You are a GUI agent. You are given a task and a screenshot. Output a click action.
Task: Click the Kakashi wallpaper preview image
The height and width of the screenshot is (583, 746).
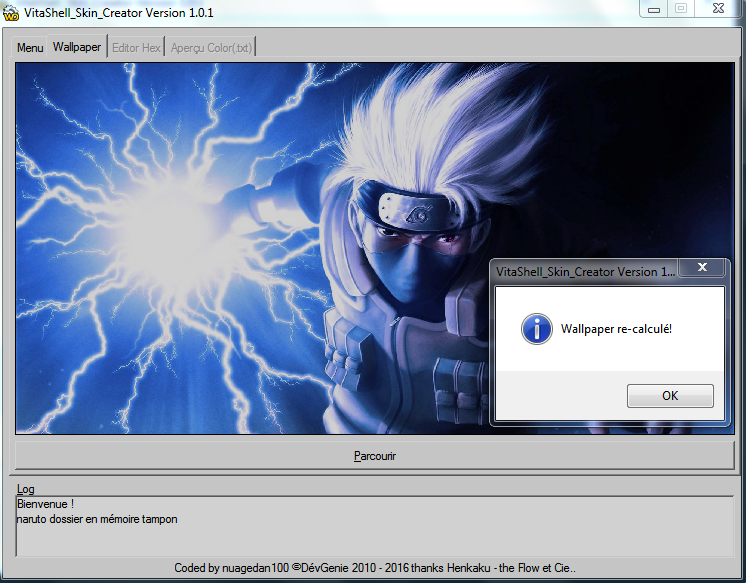click(x=250, y=250)
